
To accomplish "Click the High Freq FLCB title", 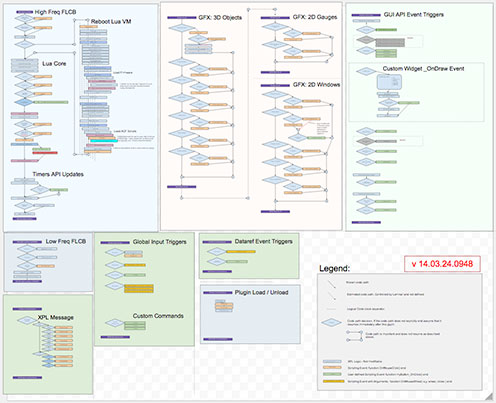I will coord(55,12).
